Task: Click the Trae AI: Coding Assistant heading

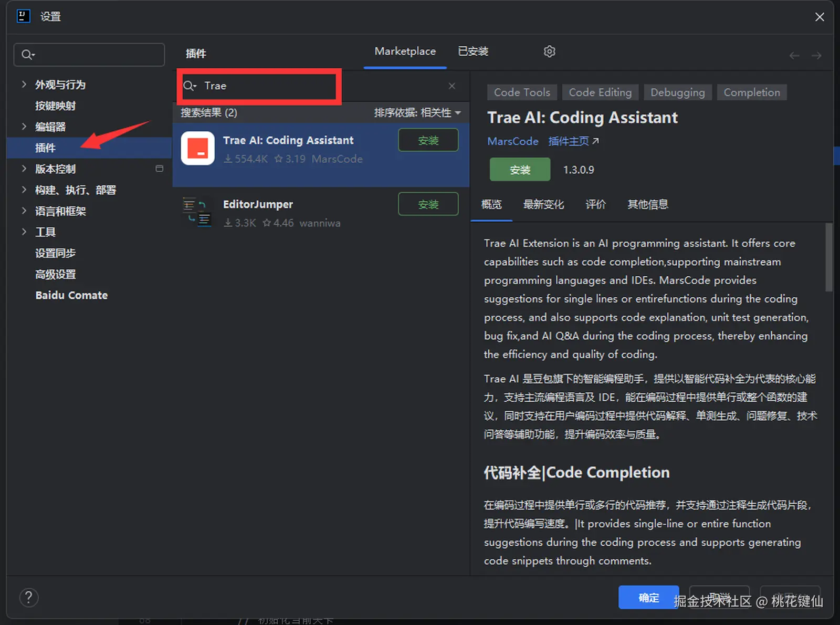Action: (582, 118)
